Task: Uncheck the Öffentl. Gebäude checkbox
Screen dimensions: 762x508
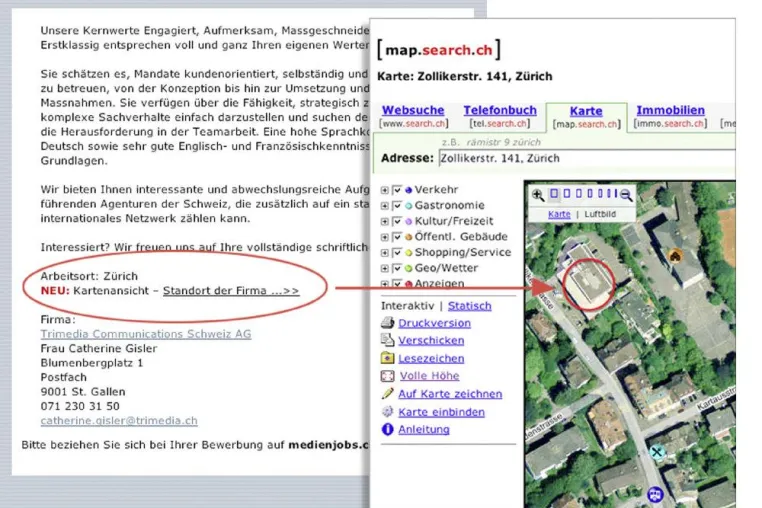Action: (397, 237)
